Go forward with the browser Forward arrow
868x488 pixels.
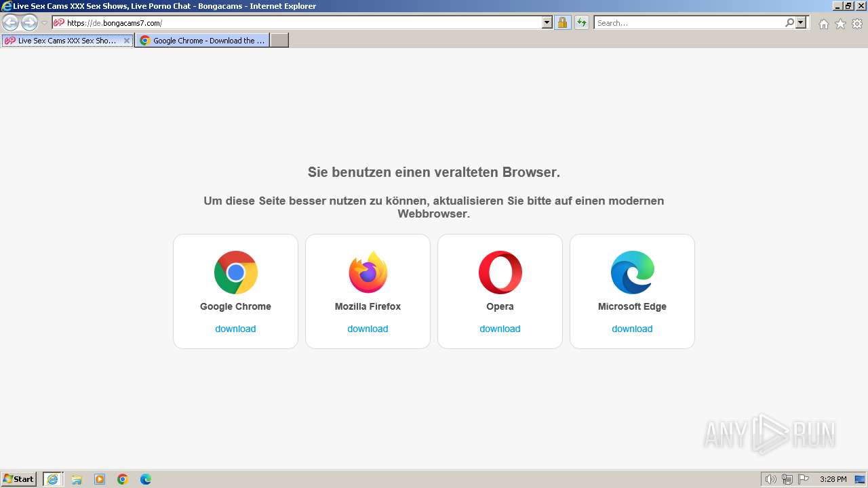[29, 23]
